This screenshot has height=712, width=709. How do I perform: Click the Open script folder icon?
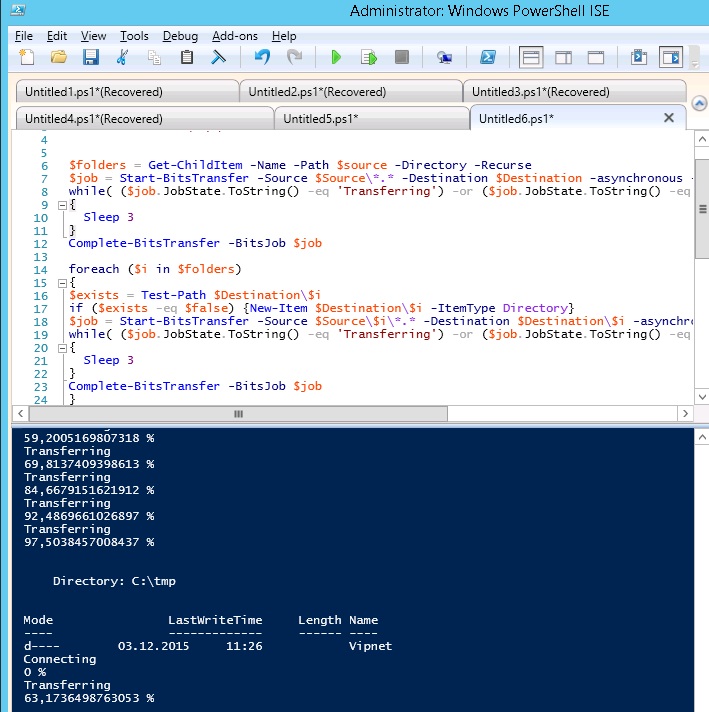tap(59, 57)
